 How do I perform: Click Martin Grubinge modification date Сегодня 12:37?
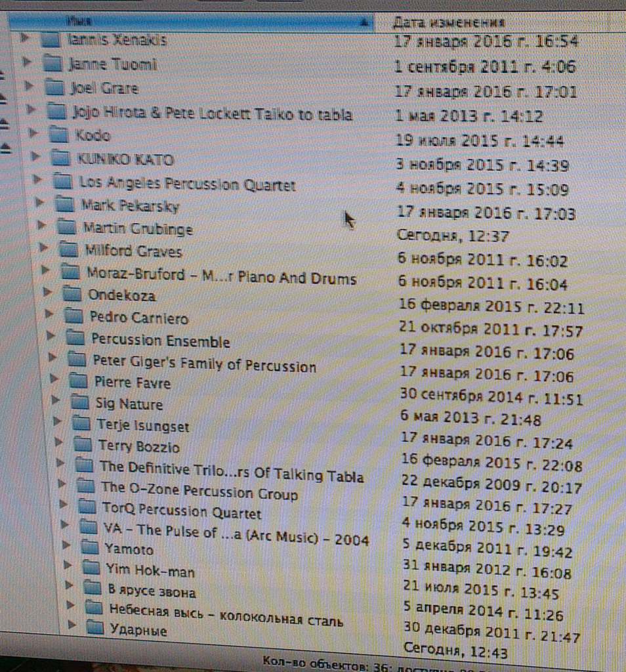pos(452,236)
